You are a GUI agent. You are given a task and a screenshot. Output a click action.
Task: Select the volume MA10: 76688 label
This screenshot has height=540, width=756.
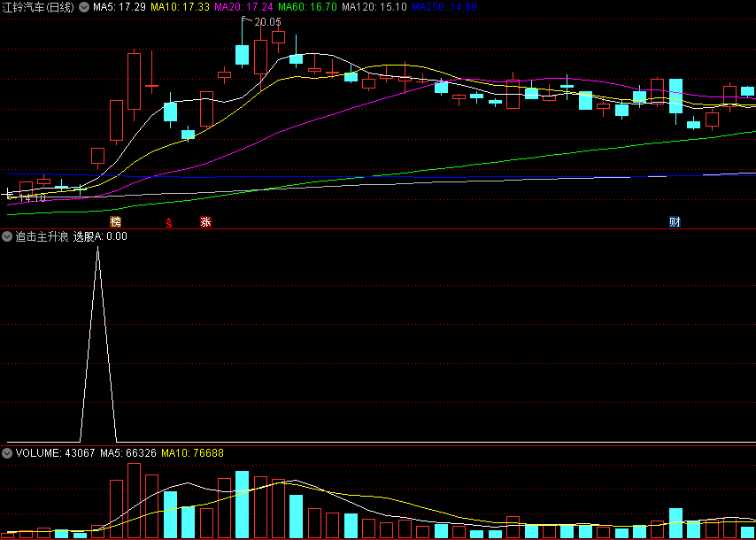coord(192,453)
